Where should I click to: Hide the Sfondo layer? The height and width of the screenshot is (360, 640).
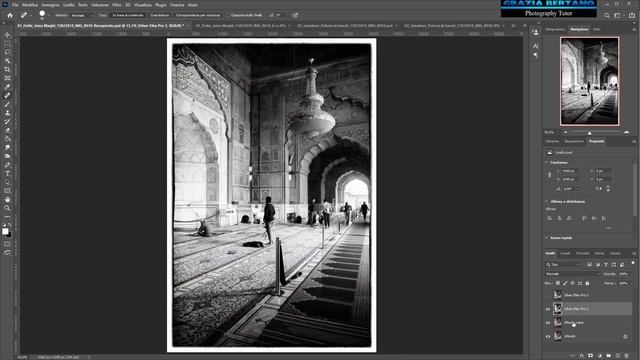pyautogui.click(x=548, y=336)
